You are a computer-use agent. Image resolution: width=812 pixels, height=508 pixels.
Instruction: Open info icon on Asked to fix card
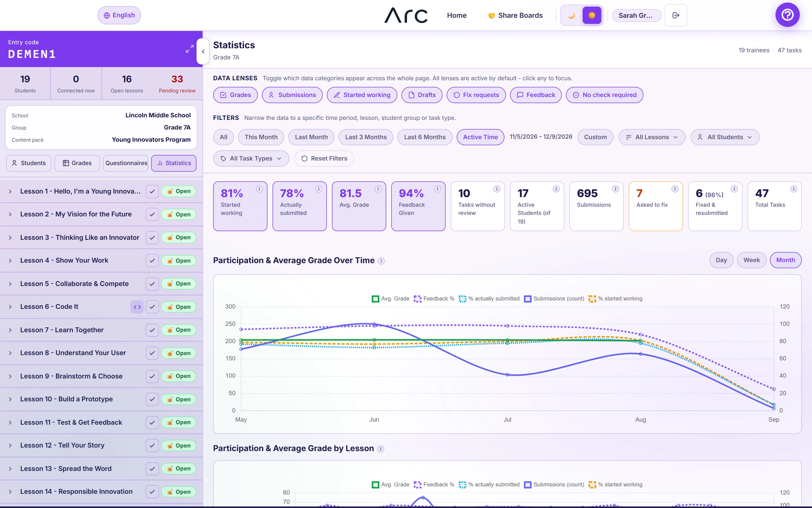pos(675,189)
